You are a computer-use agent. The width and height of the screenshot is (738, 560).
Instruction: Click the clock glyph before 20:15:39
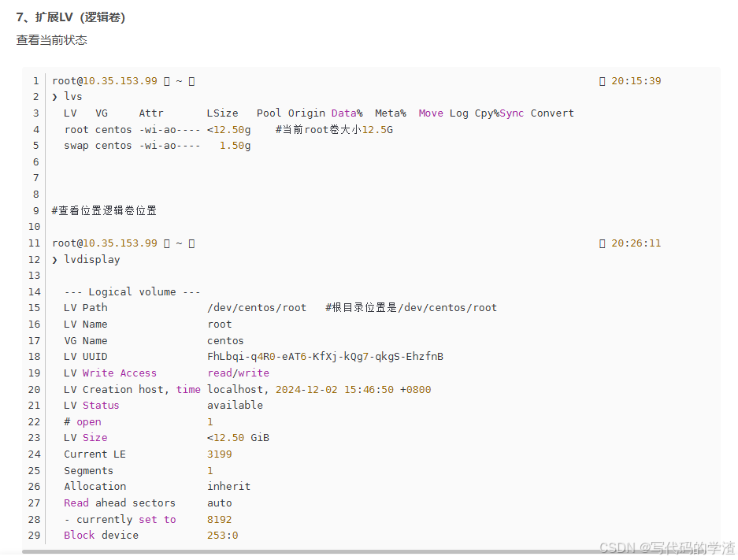603,81
